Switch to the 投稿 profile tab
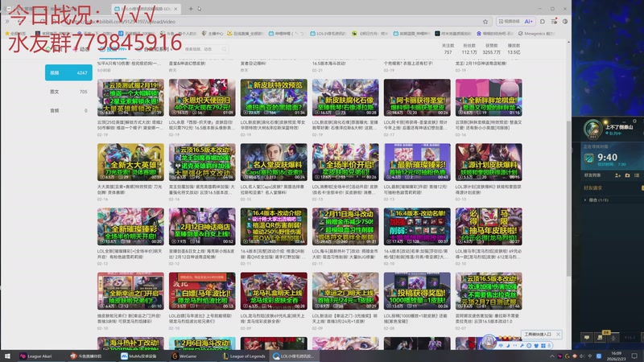The width and height of the screenshot is (644, 362). pos(112,49)
